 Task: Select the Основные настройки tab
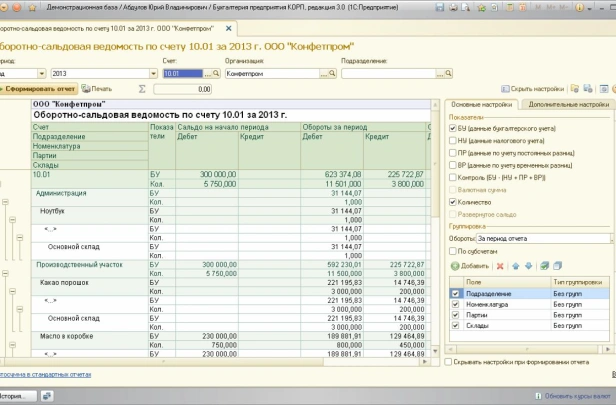tap(481, 104)
